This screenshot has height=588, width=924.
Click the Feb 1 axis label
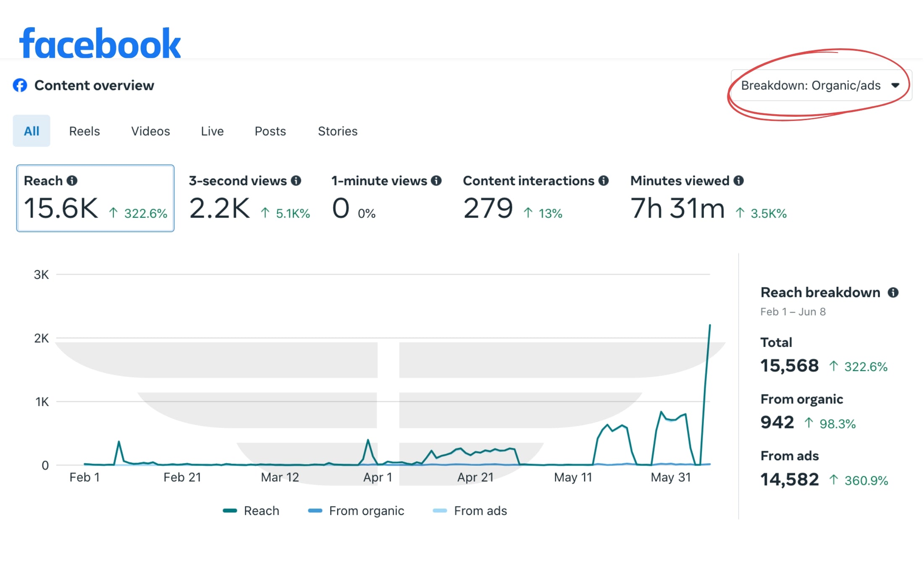pyautogui.click(x=84, y=478)
